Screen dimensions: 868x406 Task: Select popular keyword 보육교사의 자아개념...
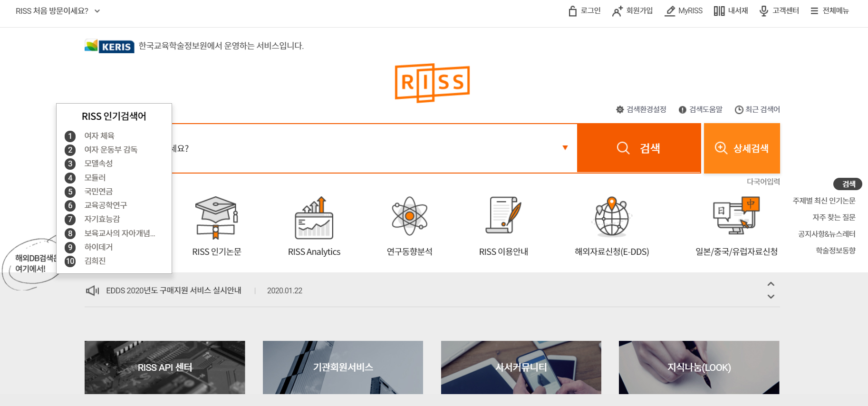pyautogui.click(x=120, y=233)
